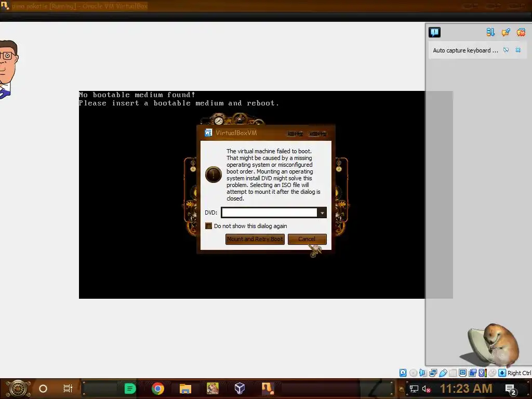Dismiss all notifications with red X icon

coord(521,32)
